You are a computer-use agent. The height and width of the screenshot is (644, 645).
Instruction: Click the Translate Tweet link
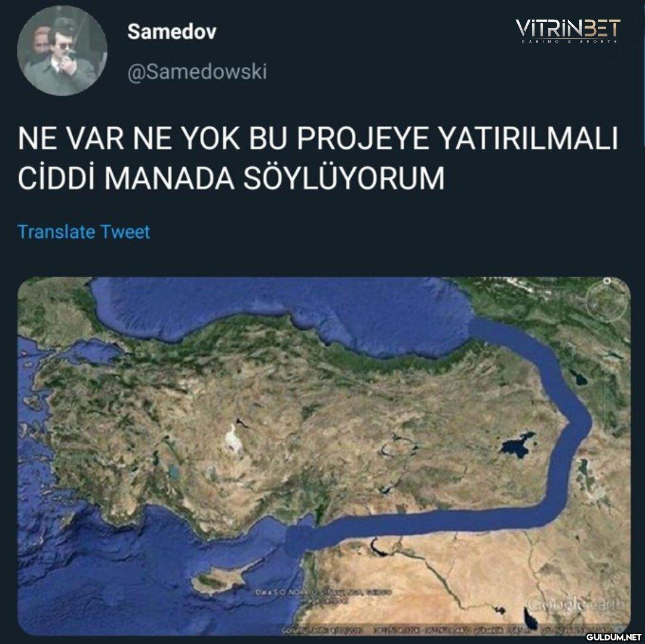pyautogui.click(x=84, y=232)
